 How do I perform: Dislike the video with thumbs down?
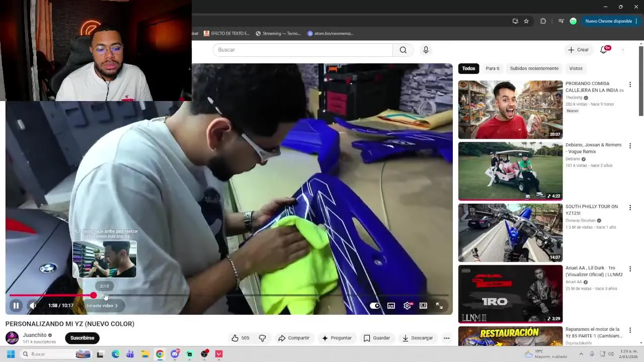[262, 338]
